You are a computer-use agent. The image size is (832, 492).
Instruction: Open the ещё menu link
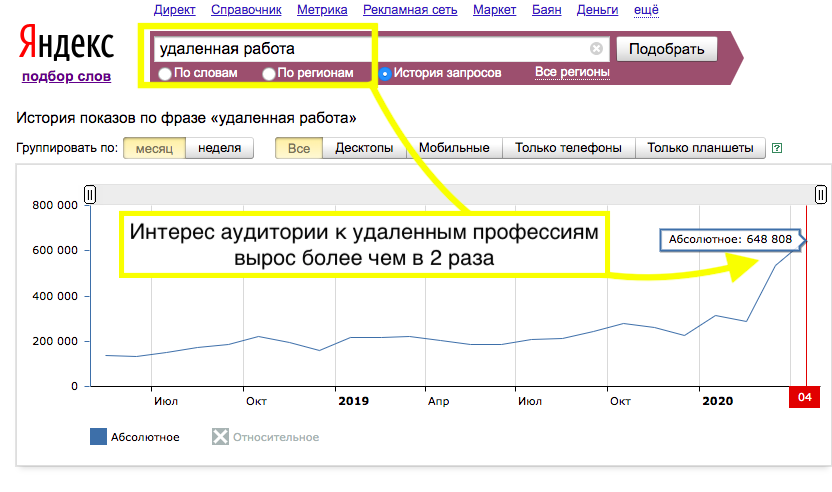(x=646, y=10)
